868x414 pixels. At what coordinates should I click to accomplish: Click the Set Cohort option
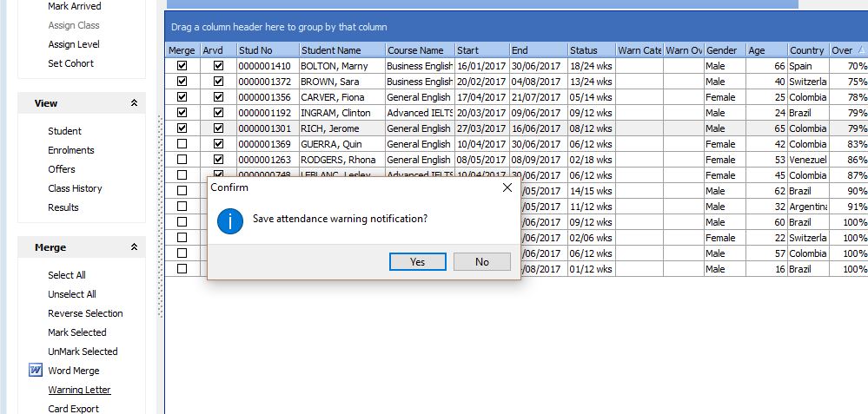pos(70,63)
